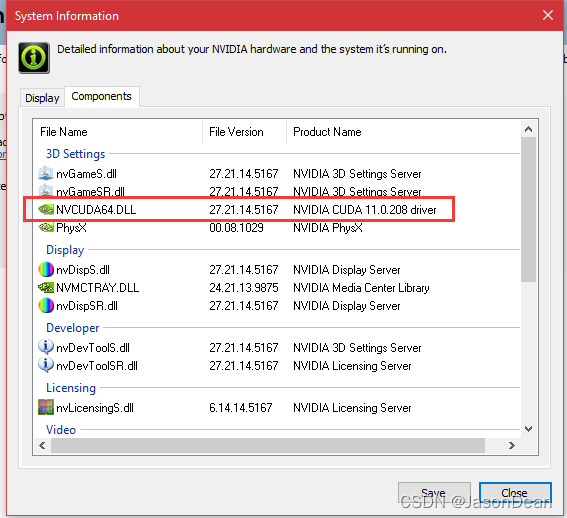This screenshot has height=518, width=567.
Task: Select the nvDispSR.dll file name
Action: [x=87, y=306]
